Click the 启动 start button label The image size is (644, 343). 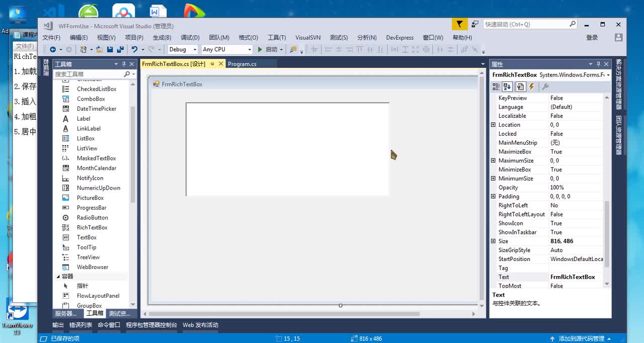coord(272,49)
